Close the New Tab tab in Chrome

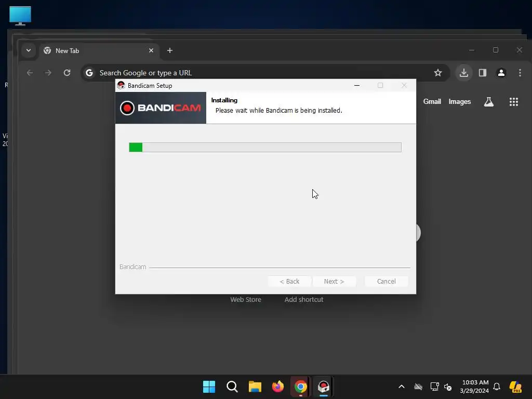click(x=151, y=50)
